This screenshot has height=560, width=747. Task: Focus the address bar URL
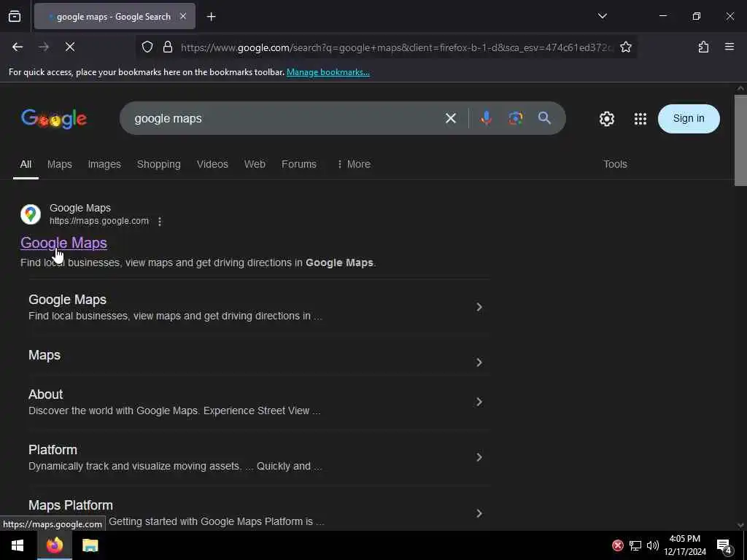click(396, 47)
